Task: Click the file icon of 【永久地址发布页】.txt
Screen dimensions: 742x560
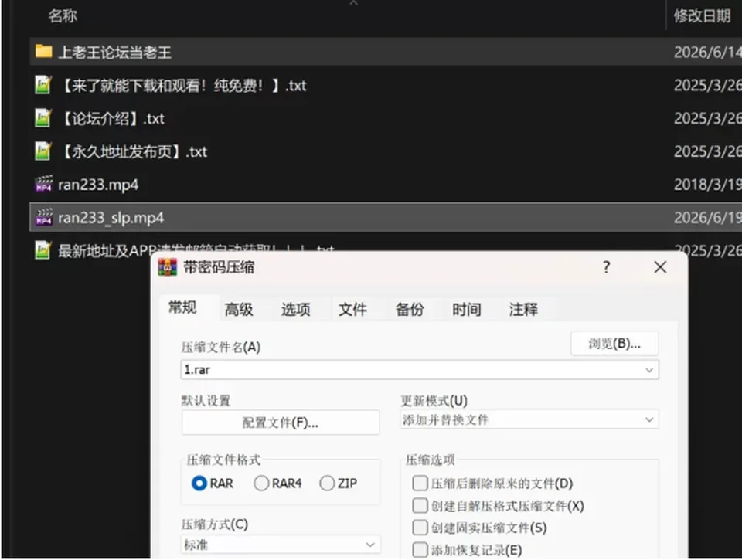Action: pos(43,151)
